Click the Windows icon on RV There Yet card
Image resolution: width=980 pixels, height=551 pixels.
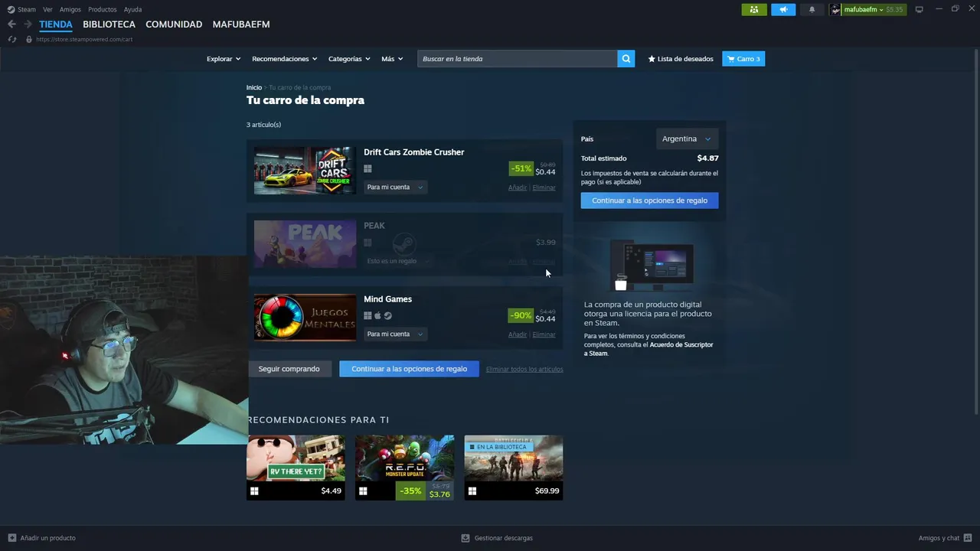(x=254, y=491)
